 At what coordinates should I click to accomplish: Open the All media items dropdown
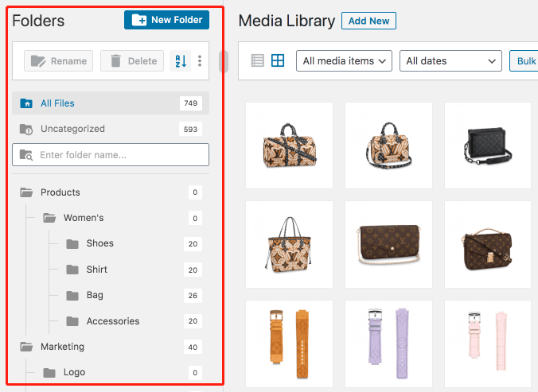point(345,60)
